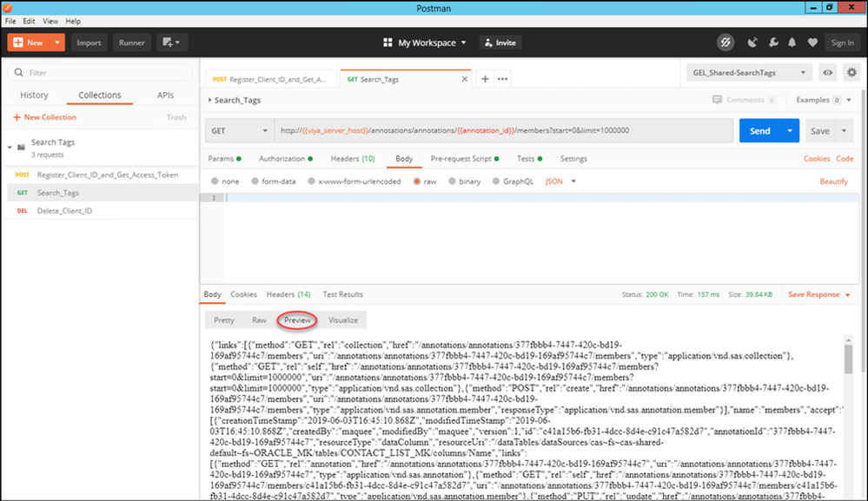The width and height of the screenshot is (868, 501).
Task: Expand the Send button dropdown arrow
Action: pyautogui.click(x=790, y=131)
